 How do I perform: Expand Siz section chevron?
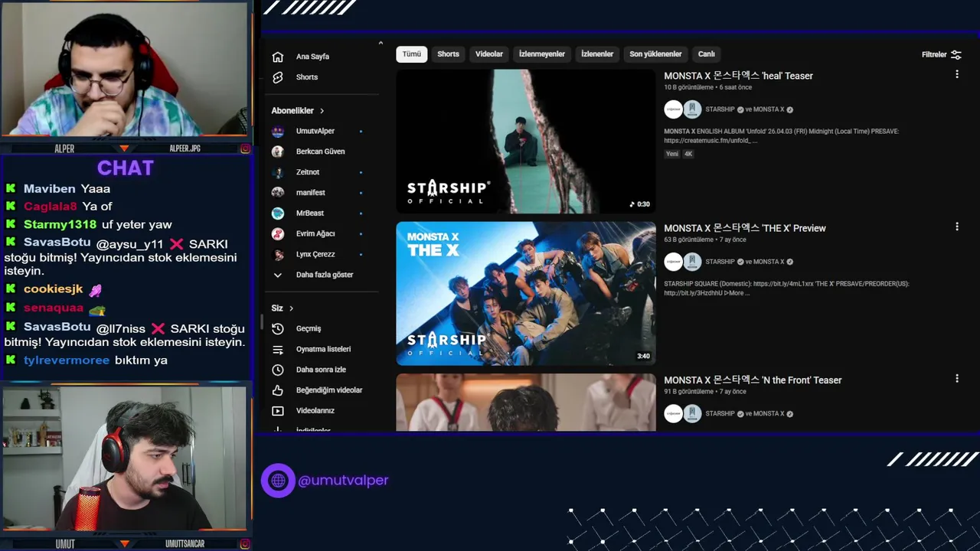click(x=291, y=308)
